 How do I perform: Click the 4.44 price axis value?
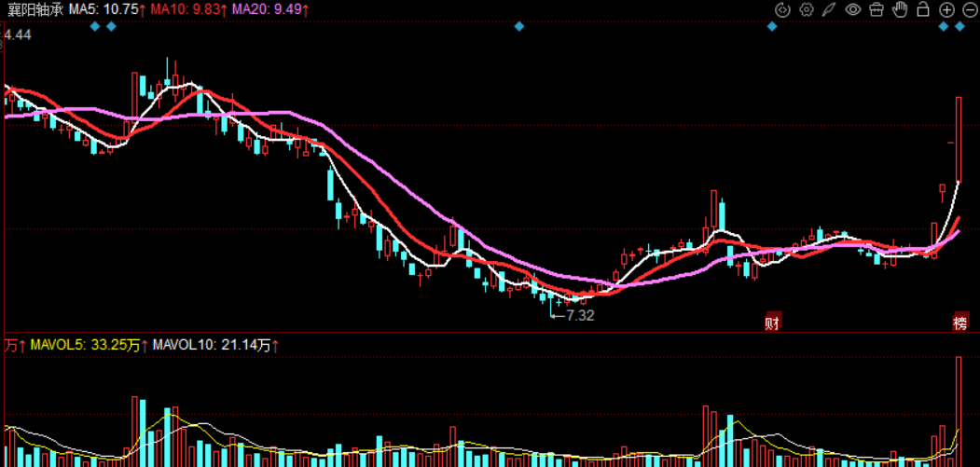point(18,35)
